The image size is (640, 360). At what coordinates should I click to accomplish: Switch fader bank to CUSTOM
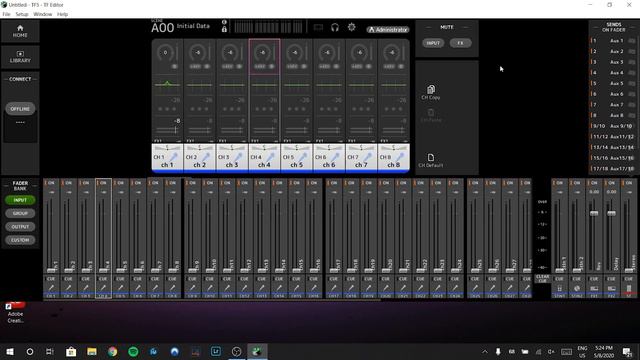click(x=20, y=240)
